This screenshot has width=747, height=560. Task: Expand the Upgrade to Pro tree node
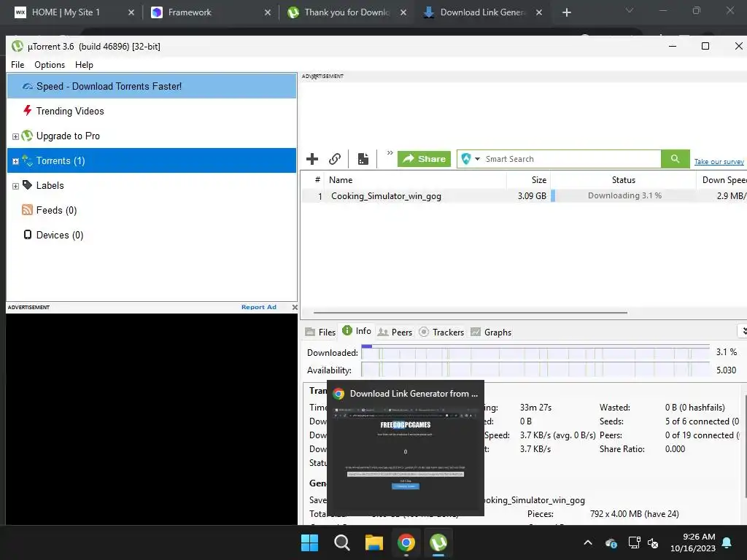coord(15,136)
